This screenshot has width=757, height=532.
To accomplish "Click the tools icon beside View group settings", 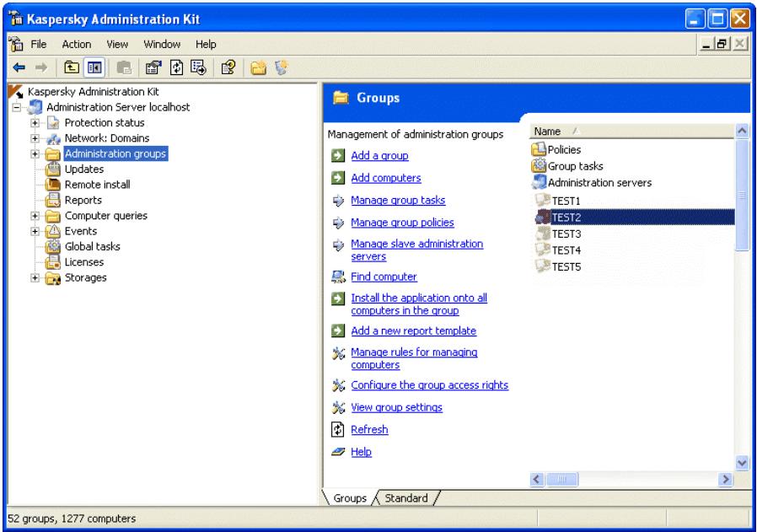I will 338,407.
